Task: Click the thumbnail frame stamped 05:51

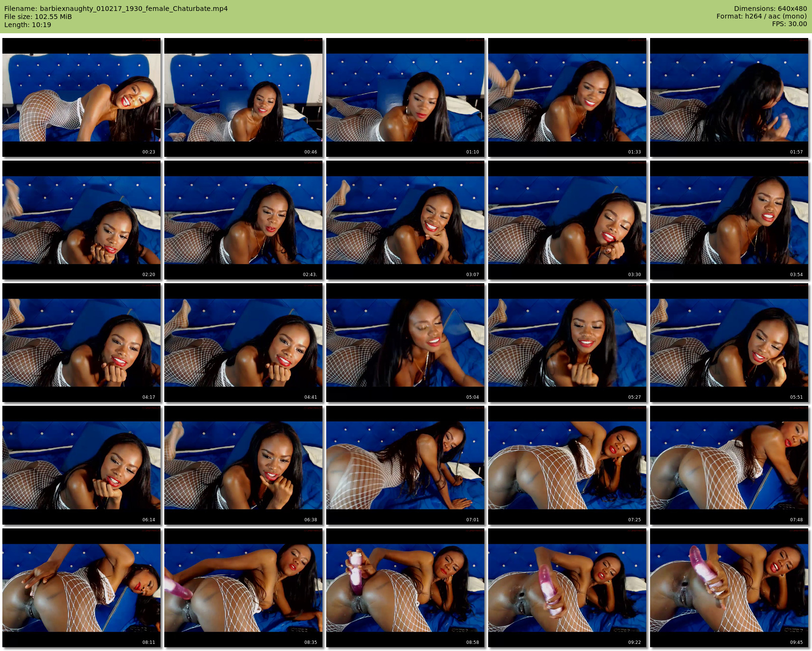Action: click(x=729, y=343)
